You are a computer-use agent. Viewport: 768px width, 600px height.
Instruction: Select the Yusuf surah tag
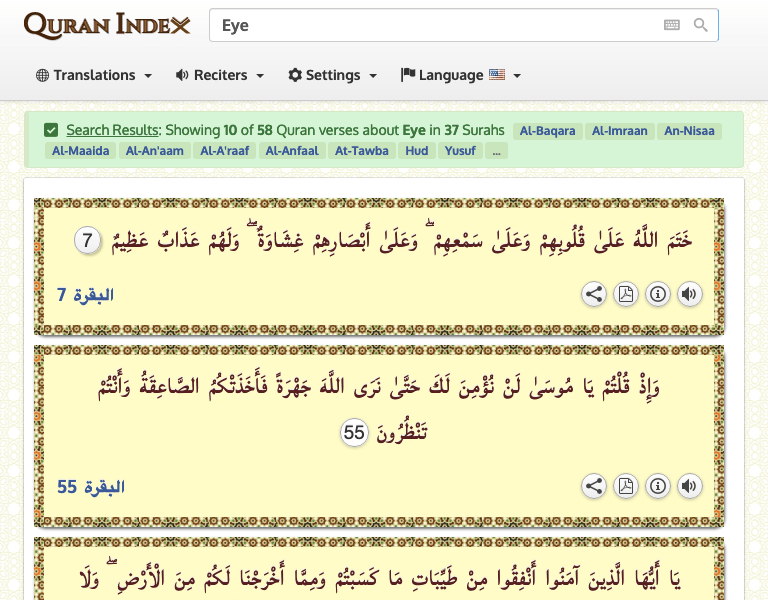click(x=460, y=151)
